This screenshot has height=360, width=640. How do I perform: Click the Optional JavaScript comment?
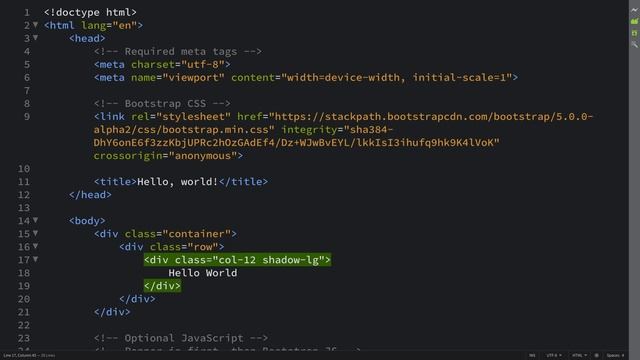tap(181, 338)
